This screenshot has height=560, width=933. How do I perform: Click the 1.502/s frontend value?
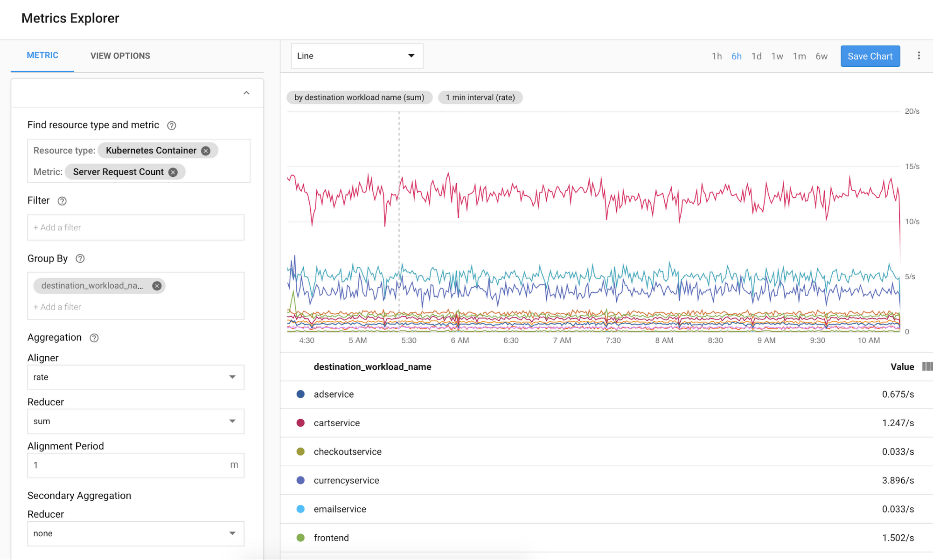click(898, 538)
